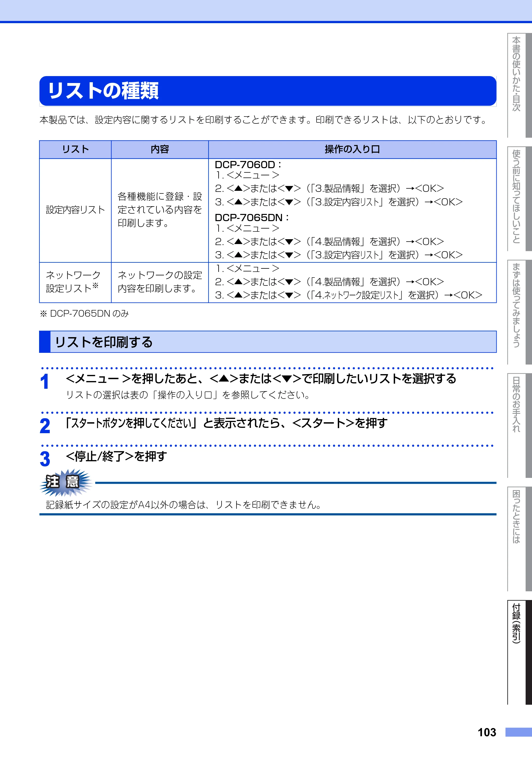Image resolution: width=532 pixels, height=757 pixels.
Task: Open the 使う前に知ってほしいこと side tab
Action: pos(519,199)
